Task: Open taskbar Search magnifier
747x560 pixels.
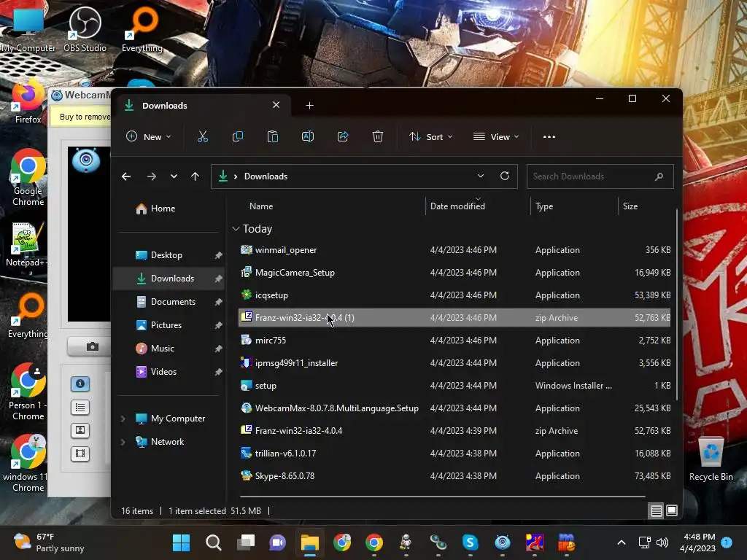Action: 214,542
